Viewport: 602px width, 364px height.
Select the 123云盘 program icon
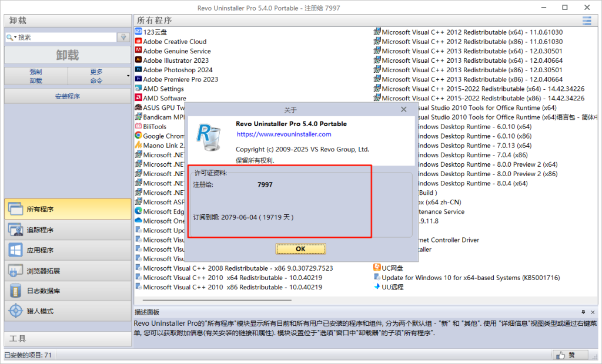138,32
